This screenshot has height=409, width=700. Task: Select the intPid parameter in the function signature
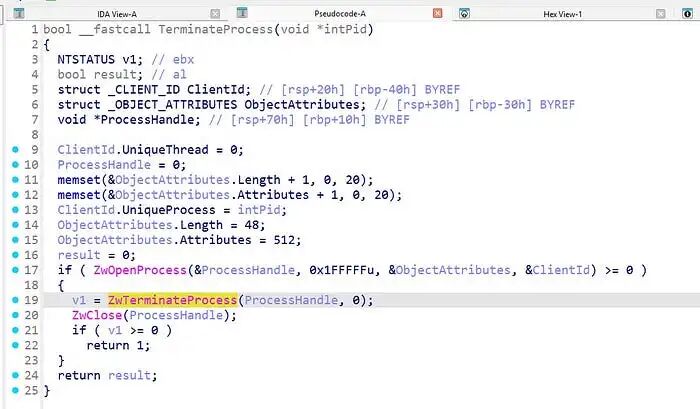pos(345,29)
